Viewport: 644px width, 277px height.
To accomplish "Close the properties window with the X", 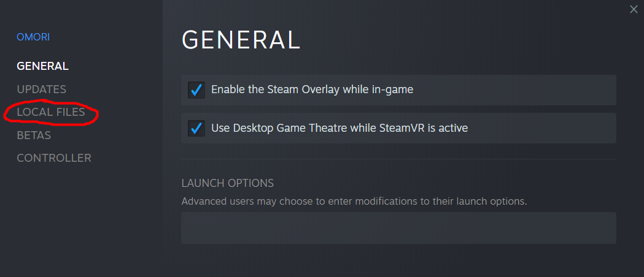I will 634,9.
